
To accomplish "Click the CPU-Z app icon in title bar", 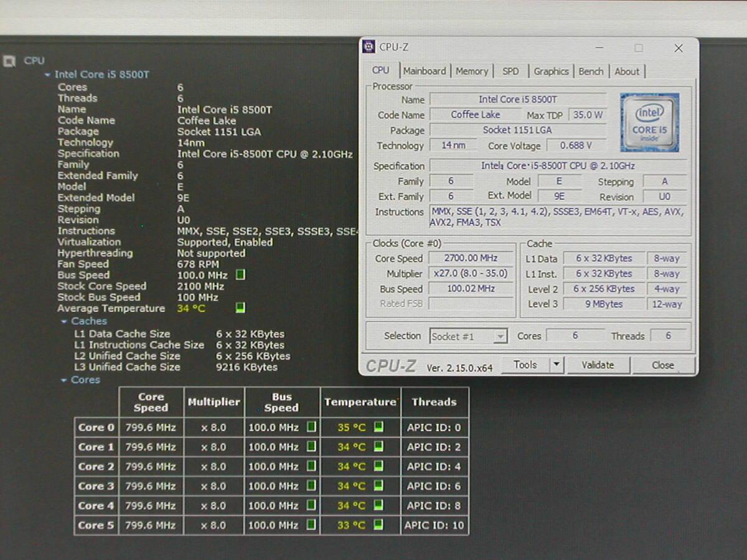I will pyautogui.click(x=369, y=47).
